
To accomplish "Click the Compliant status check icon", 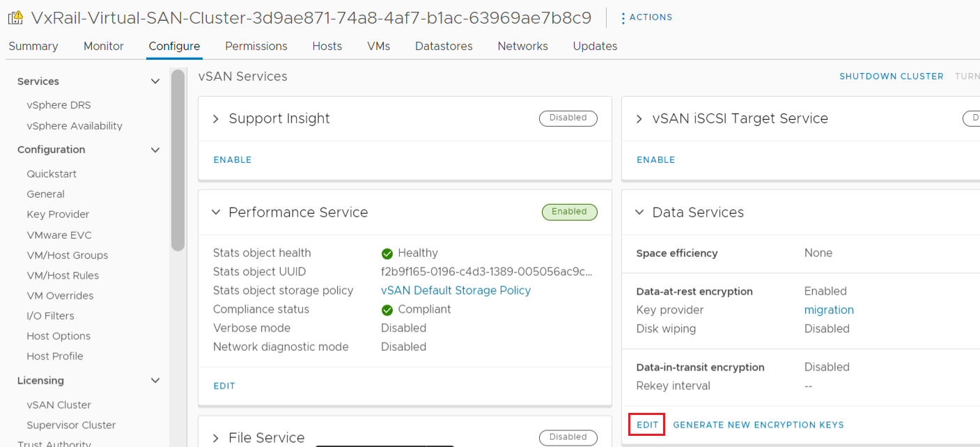I will coord(387,309).
